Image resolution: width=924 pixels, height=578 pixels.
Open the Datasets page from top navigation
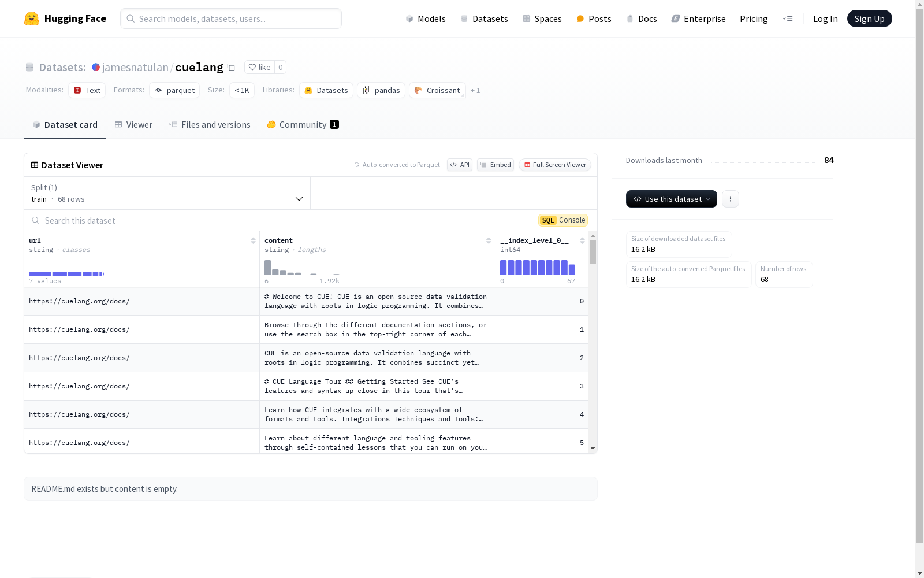(484, 18)
